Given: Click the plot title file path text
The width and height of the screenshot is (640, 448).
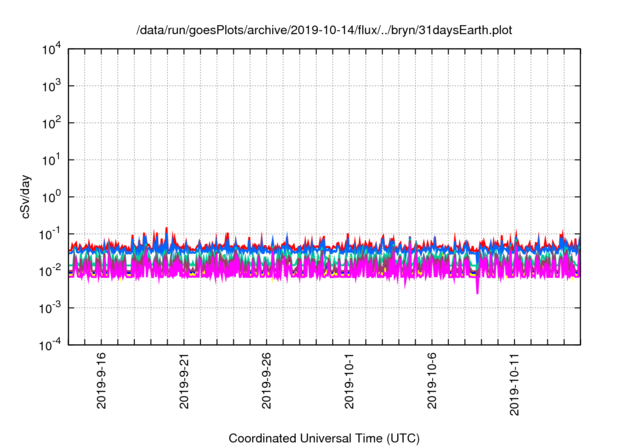Looking at the screenshot, I should [x=327, y=26].
